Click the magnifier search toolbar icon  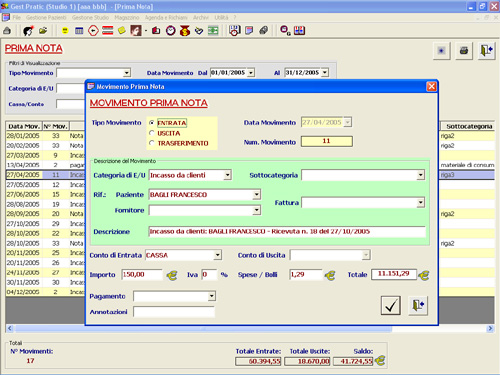285,31
